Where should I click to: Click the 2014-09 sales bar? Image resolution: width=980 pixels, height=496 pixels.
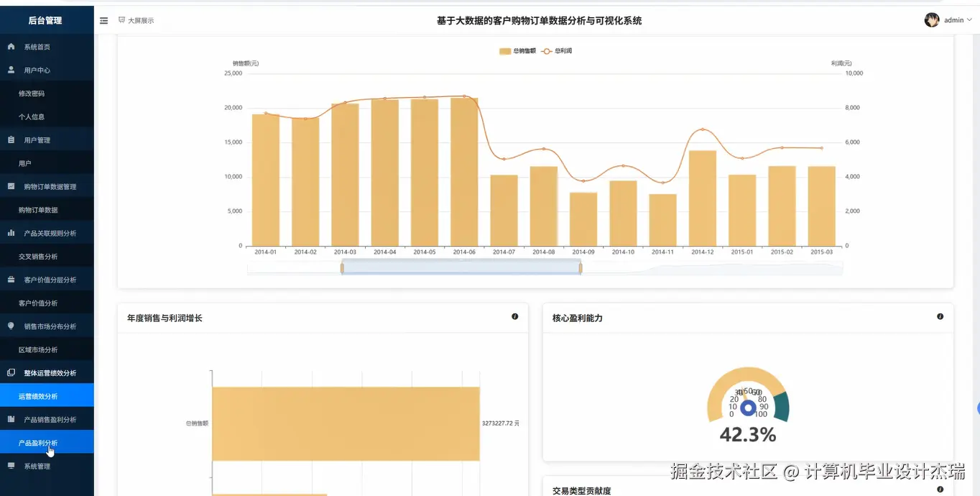[x=583, y=219]
